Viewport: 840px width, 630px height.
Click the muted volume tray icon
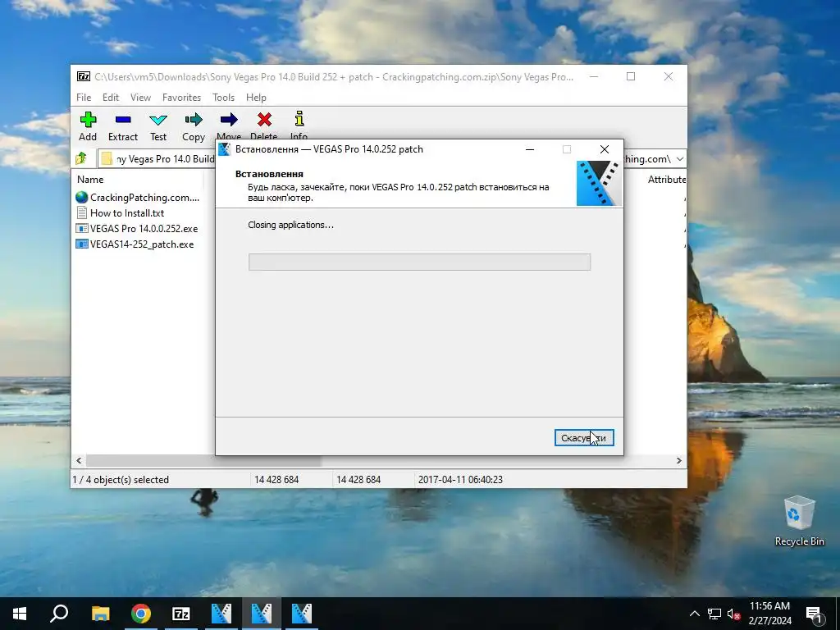(x=734, y=614)
